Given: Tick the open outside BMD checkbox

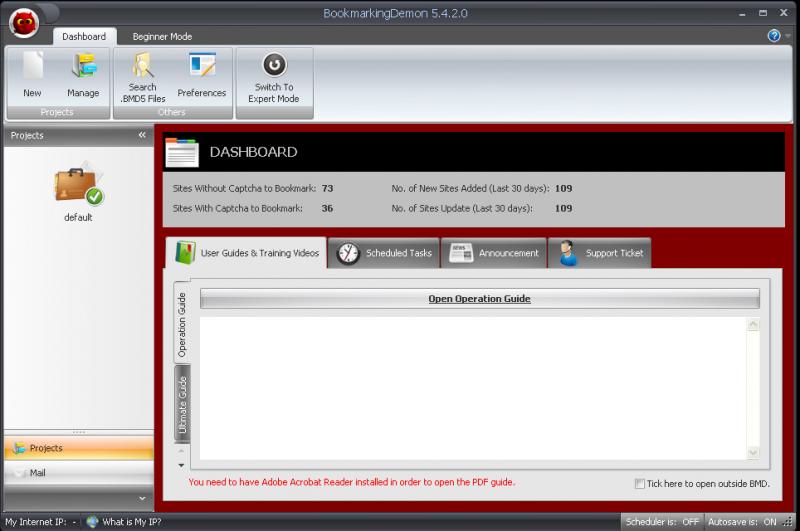Looking at the screenshot, I should [639, 484].
